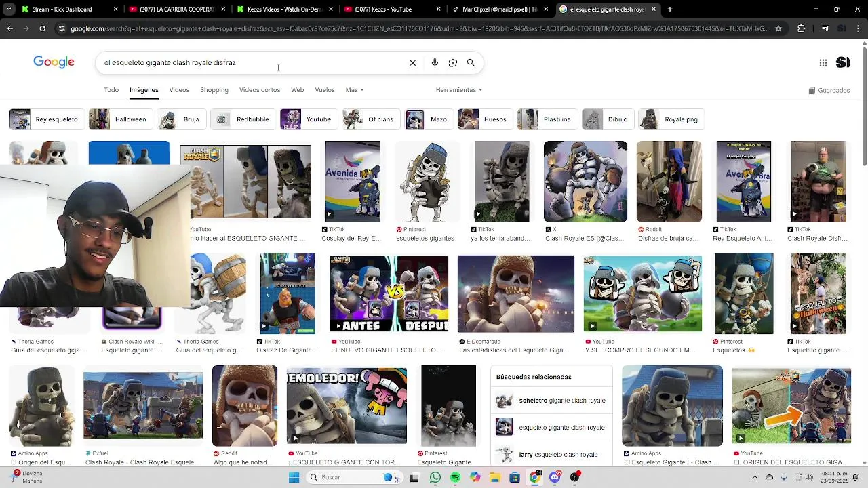This screenshot has width=868, height=488.
Task: Filter by the Huesos chip
Action: click(485, 119)
